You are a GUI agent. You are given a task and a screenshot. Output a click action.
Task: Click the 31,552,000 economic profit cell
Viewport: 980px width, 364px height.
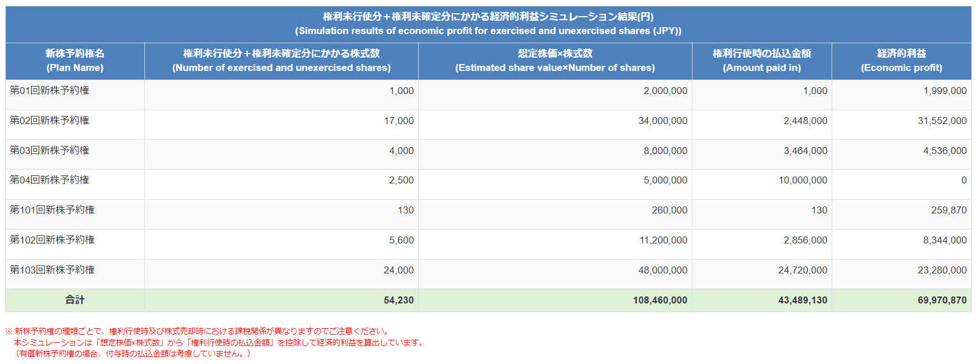pos(942,121)
